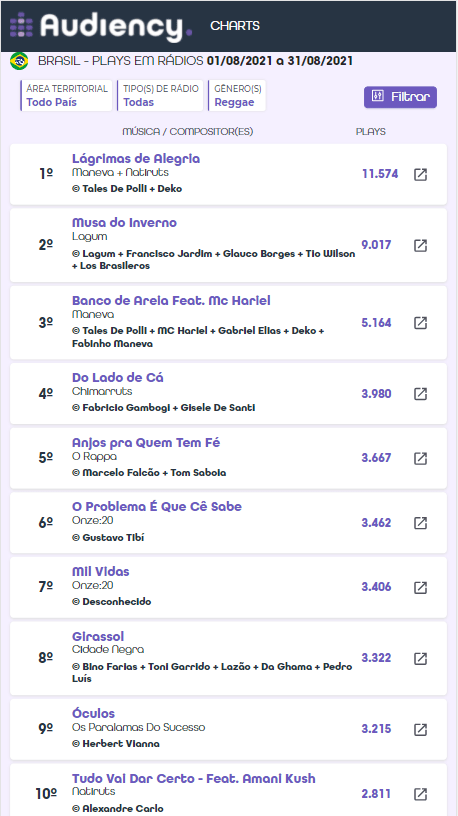458x816 pixels.
Task: Open external link for Musa do Inverno
Action: click(x=420, y=245)
